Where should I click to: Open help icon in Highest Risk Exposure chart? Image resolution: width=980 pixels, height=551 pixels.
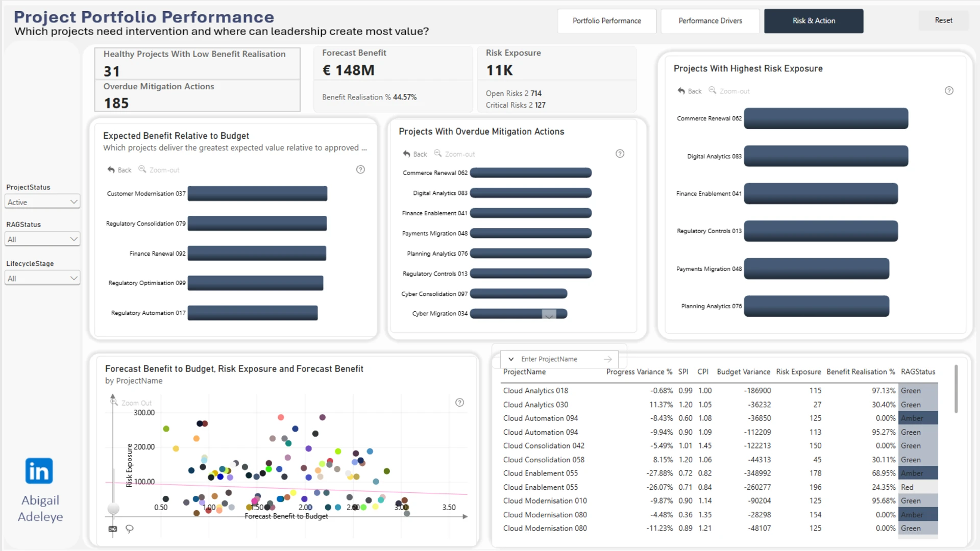pyautogui.click(x=949, y=91)
